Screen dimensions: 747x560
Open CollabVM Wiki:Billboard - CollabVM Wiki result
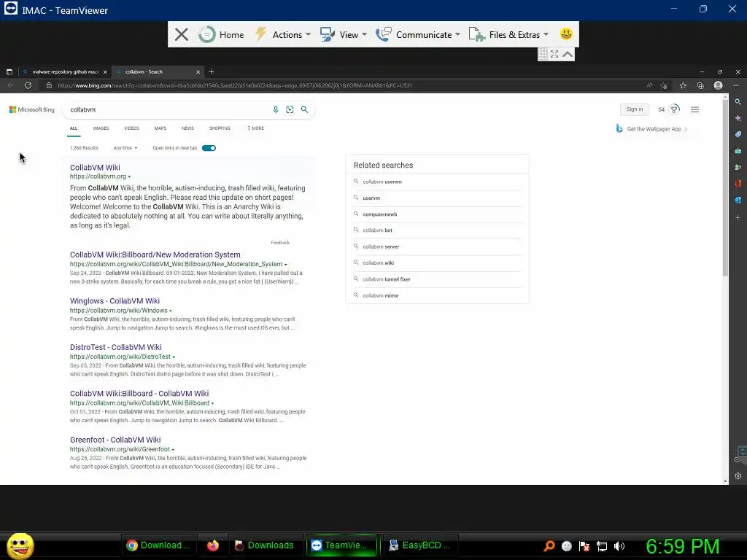coord(139,393)
